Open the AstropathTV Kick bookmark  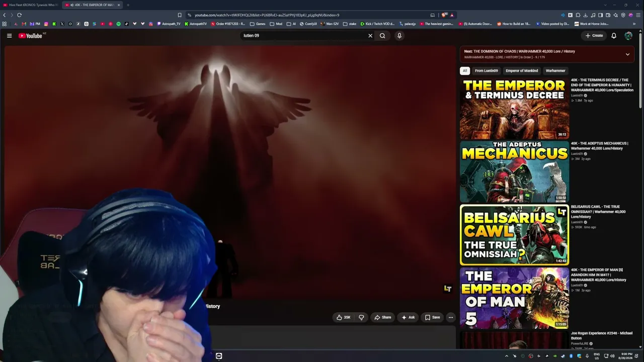click(x=196, y=24)
